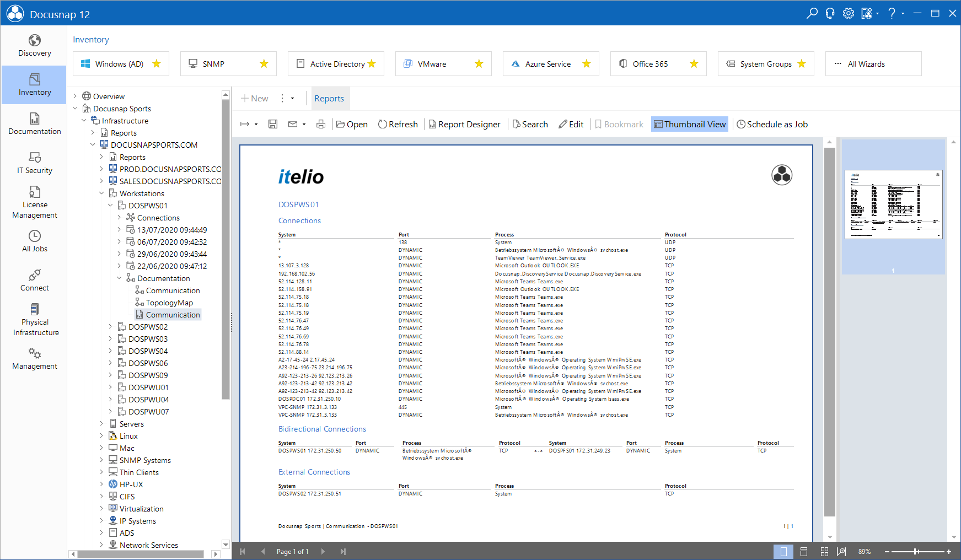Click Schedule as Job
The width and height of the screenshot is (961, 560).
click(772, 125)
